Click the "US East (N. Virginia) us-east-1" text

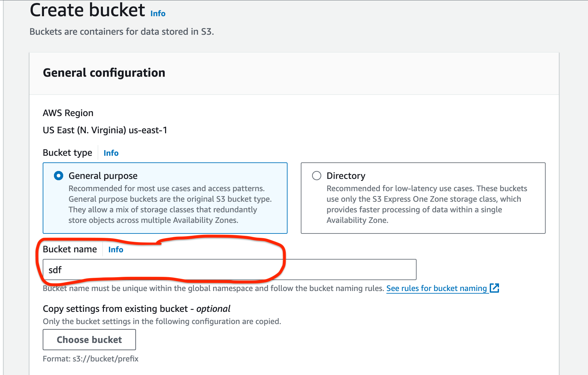tap(105, 130)
